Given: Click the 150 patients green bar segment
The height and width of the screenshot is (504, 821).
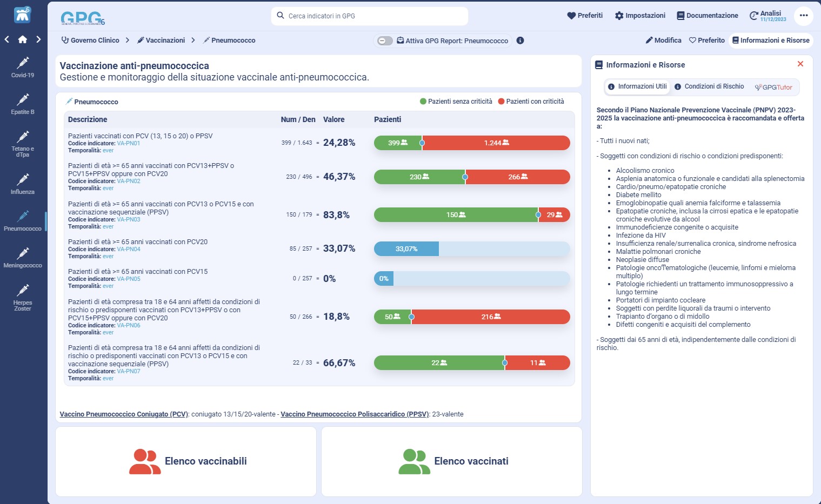Looking at the screenshot, I should coord(456,215).
